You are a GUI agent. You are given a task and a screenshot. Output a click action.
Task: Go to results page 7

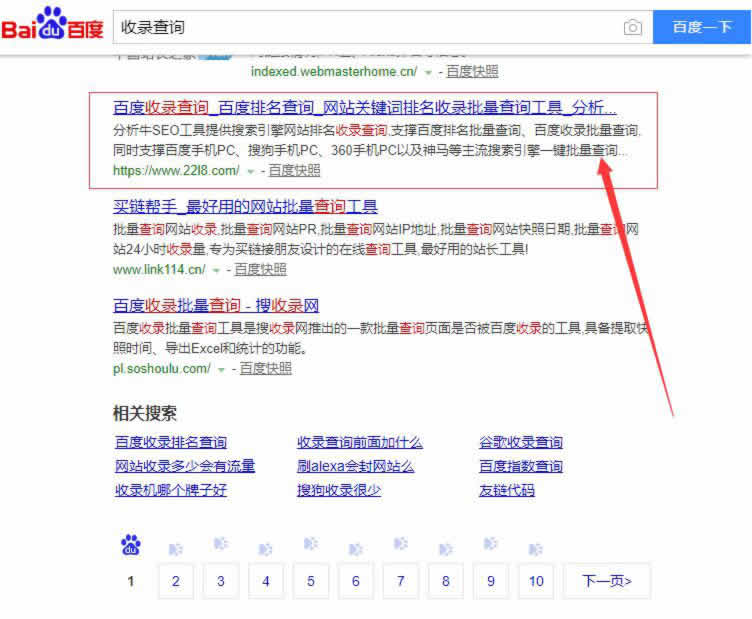click(401, 581)
